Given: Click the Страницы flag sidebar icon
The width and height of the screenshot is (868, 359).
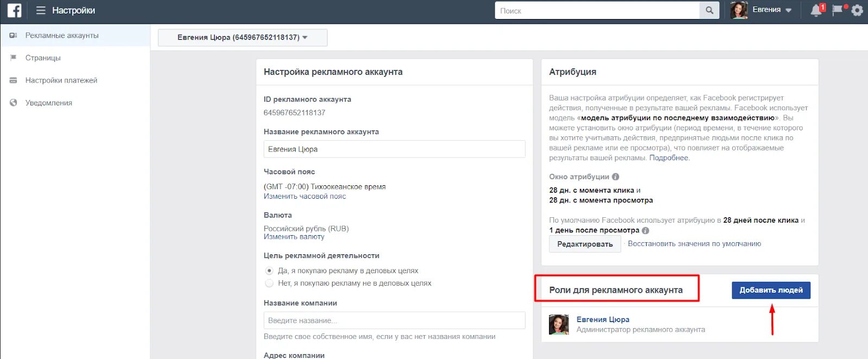Looking at the screenshot, I should coord(14,58).
